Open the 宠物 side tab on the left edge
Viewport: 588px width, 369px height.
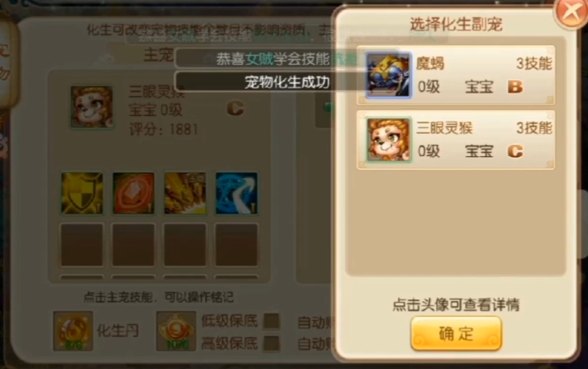click(x=6, y=62)
